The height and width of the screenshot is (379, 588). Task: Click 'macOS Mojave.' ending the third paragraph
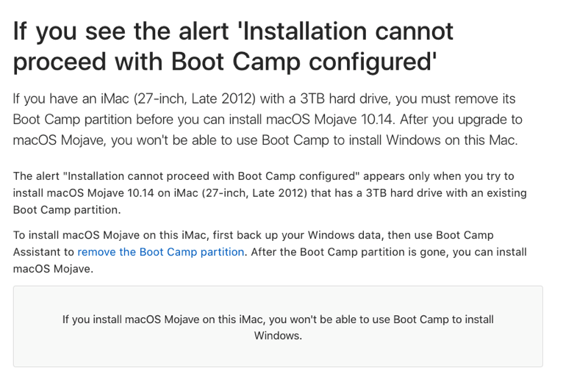click(x=53, y=269)
